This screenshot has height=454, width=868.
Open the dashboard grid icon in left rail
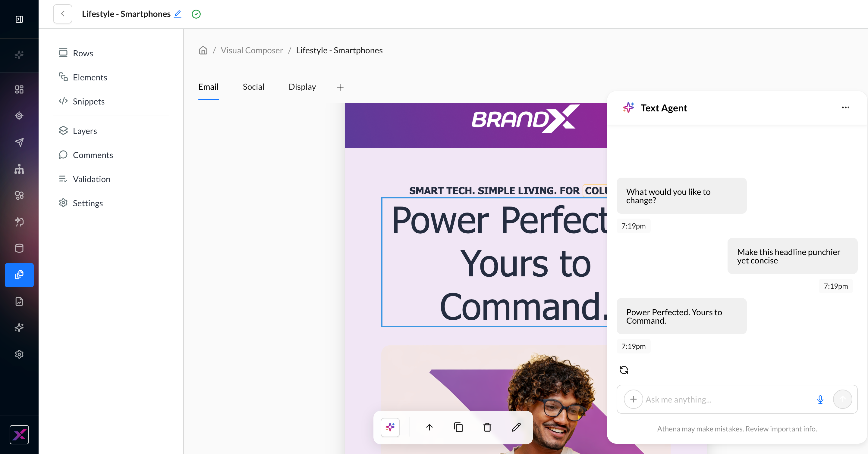(19, 89)
